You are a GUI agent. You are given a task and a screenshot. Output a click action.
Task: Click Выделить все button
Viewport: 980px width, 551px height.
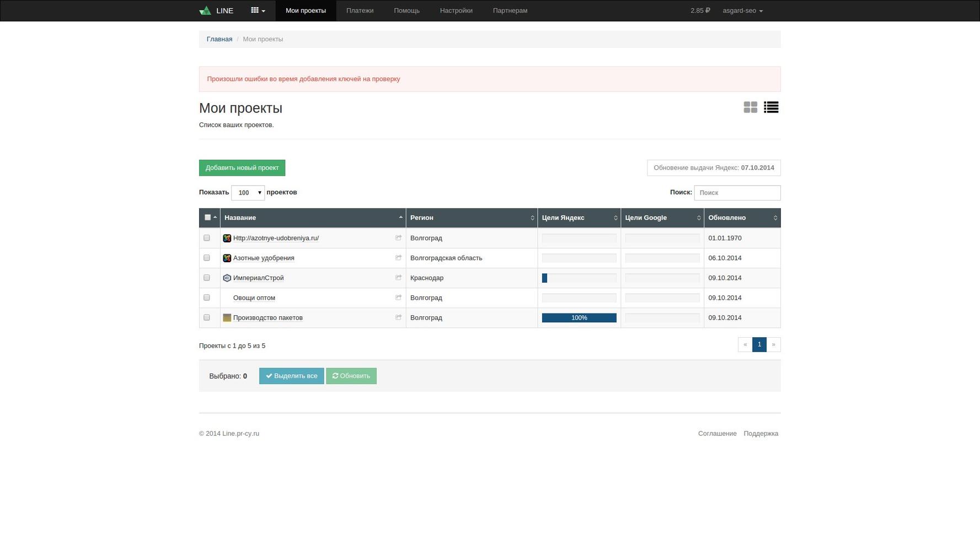[291, 376]
